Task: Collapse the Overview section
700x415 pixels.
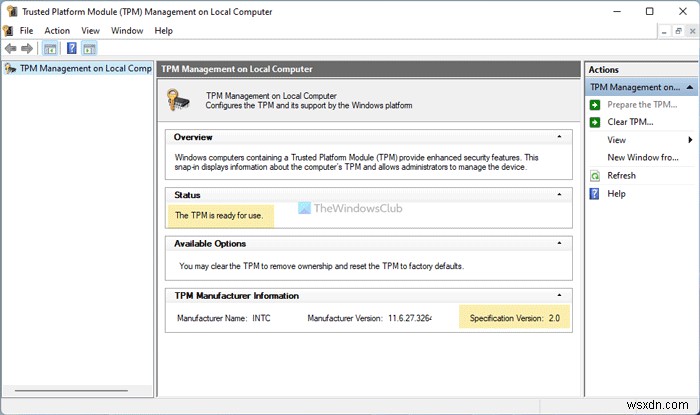Action: point(559,137)
